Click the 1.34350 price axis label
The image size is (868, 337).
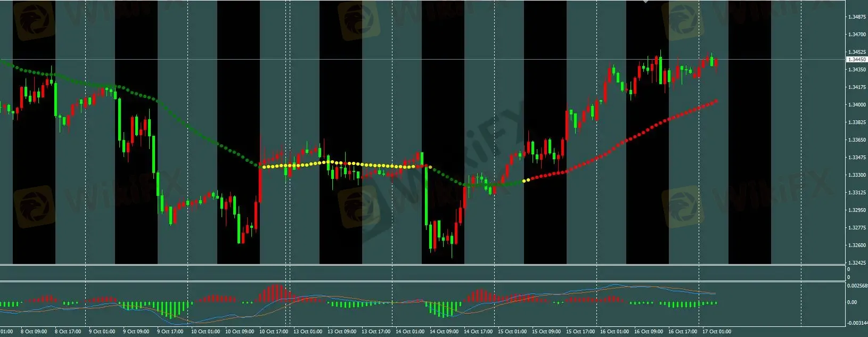click(x=857, y=70)
